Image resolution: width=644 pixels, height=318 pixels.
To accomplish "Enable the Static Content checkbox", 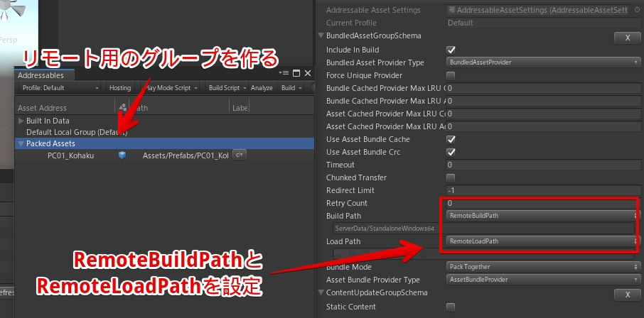I will 451,307.
